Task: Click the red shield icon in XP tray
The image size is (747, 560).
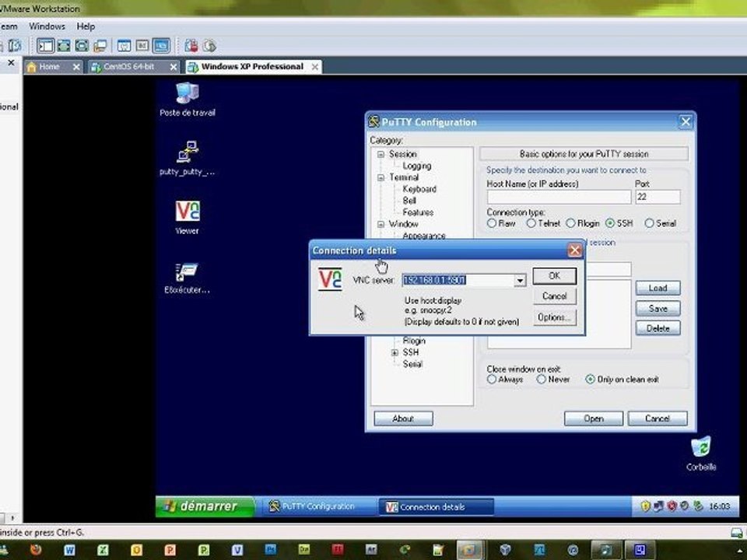Action: (672, 506)
